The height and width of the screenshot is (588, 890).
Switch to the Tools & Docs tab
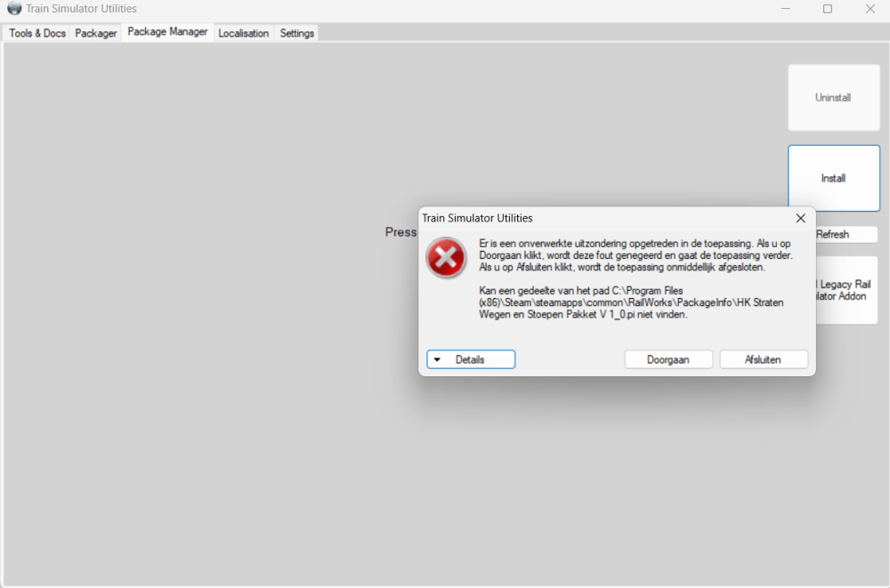(x=37, y=33)
